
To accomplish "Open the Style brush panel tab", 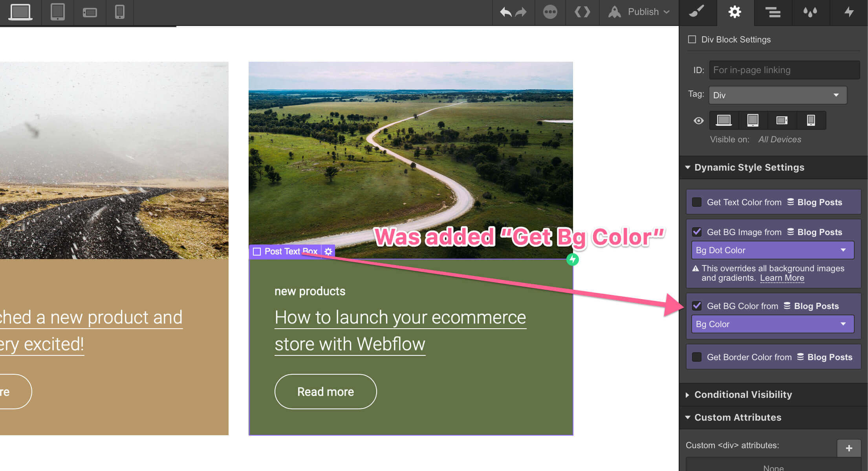I will tap(697, 12).
